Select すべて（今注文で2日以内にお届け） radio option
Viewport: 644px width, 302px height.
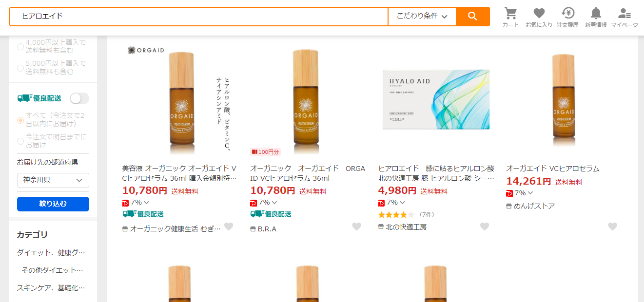(20, 120)
